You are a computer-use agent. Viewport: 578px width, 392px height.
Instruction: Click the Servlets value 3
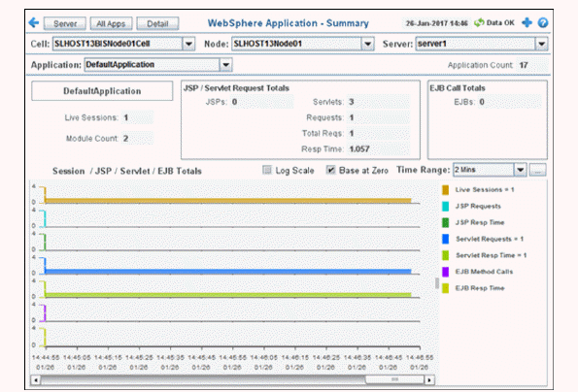(352, 102)
